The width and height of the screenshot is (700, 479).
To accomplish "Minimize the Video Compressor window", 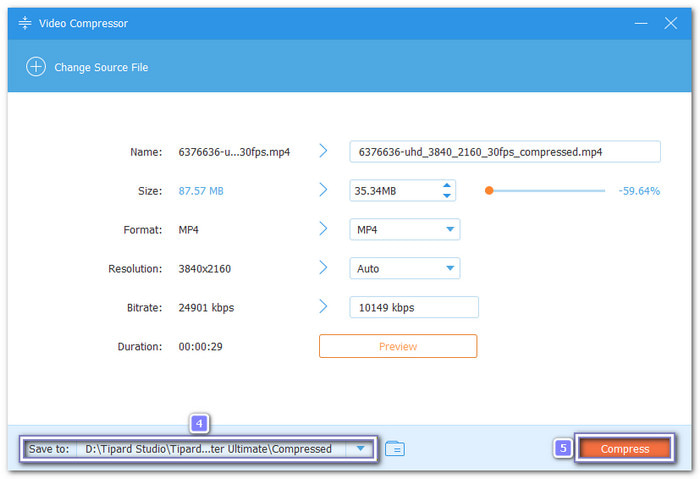I will pyautogui.click(x=640, y=23).
